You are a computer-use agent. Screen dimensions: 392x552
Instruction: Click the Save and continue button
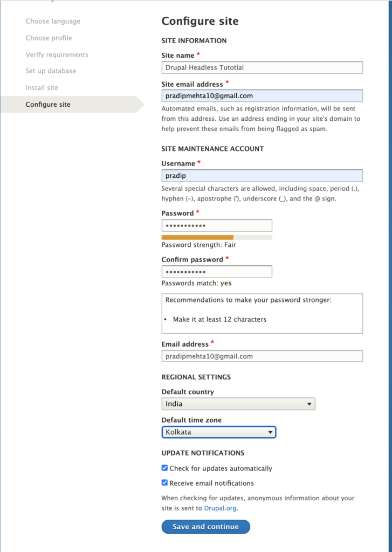(x=205, y=527)
